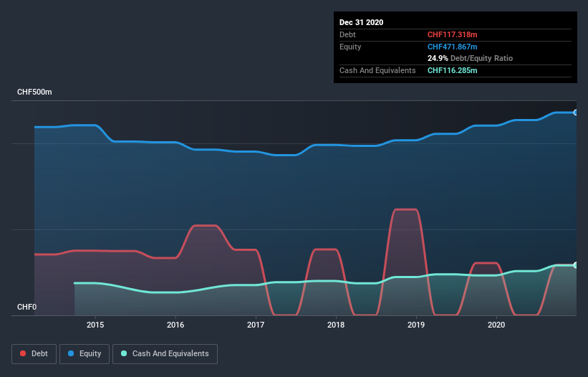Select the Equity endpoint marker at Dec 2020
588x377 pixels.
[x=576, y=113]
